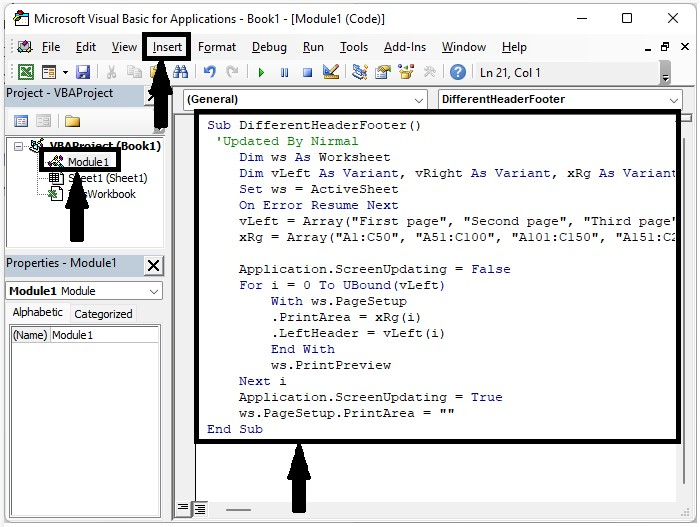Click the Break pause icon
This screenshot has height=527, width=700.
tap(284, 72)
